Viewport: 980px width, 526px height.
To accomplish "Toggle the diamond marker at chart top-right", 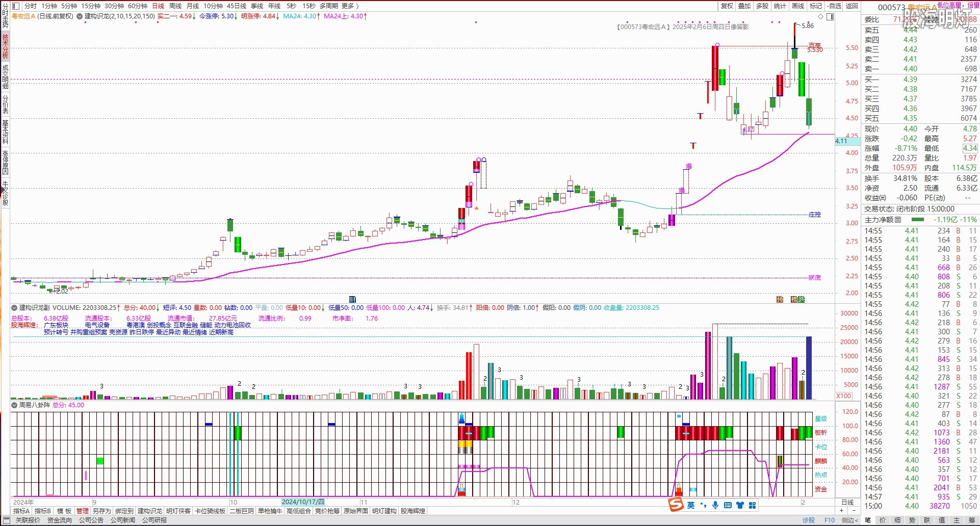I will (820, 17).
